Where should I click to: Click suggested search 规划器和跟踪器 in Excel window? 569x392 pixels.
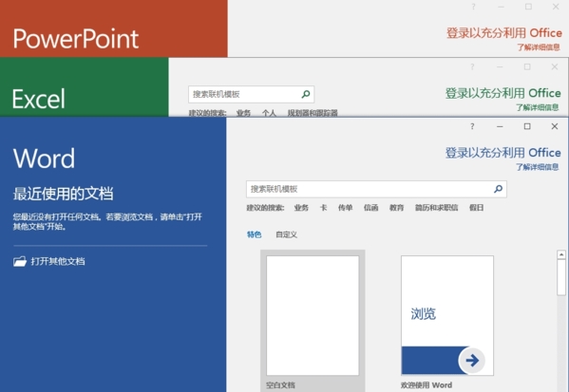click(x=313, y=113)
